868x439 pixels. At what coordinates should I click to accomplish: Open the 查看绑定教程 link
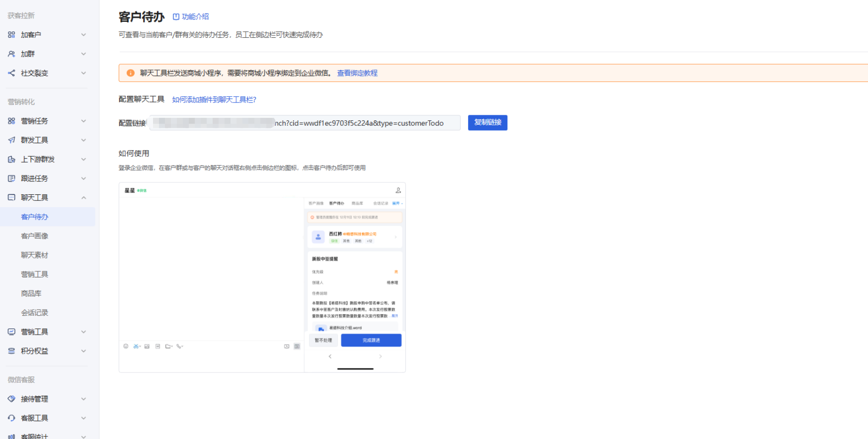click(357, 73)
